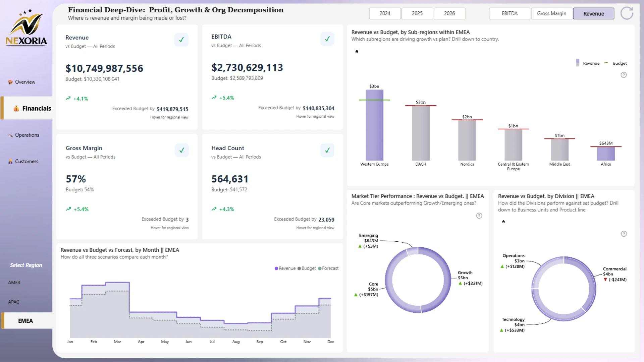Click Revenue legend swatch in monthly chart
644x362 pixels.
click(x=276, y=268)
